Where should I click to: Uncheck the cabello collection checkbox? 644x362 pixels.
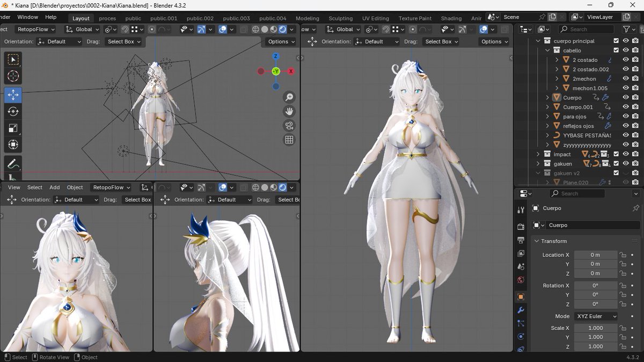point(616,50)
